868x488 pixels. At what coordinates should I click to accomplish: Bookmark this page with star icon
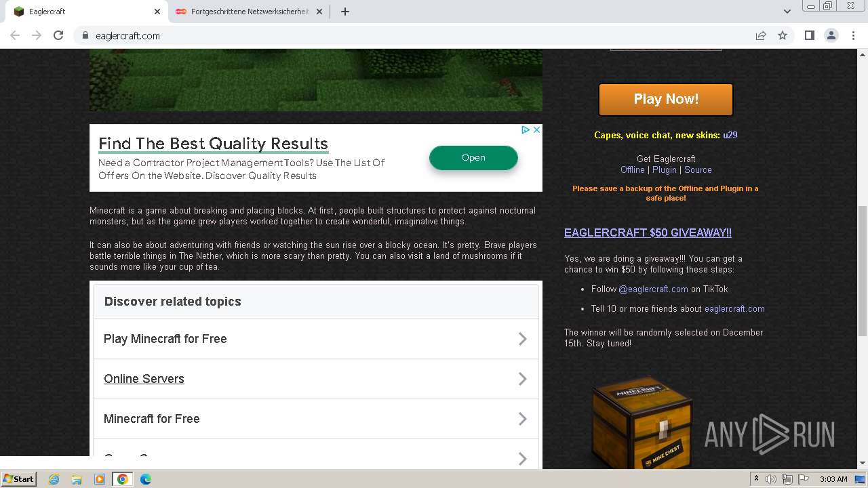point(783,35)
